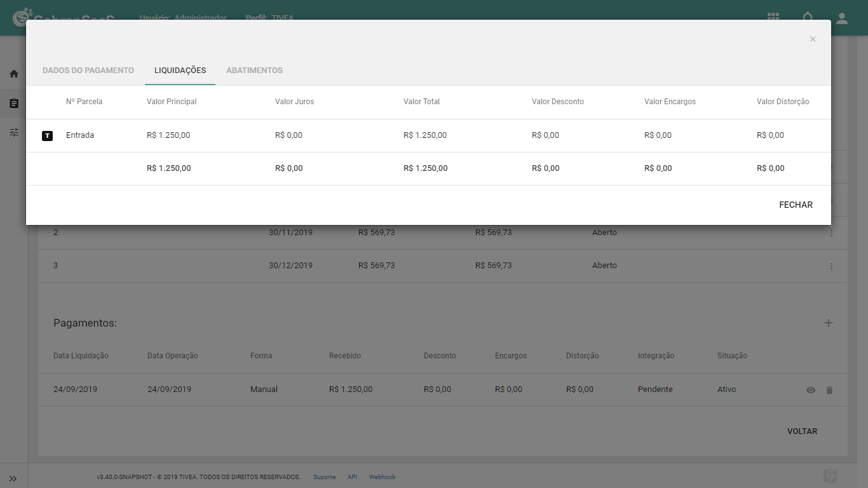The height and width of the screenshot is (488, 868).
Task: Click the Entrada row Valor Desconto amount
Action: coord(545,135)
